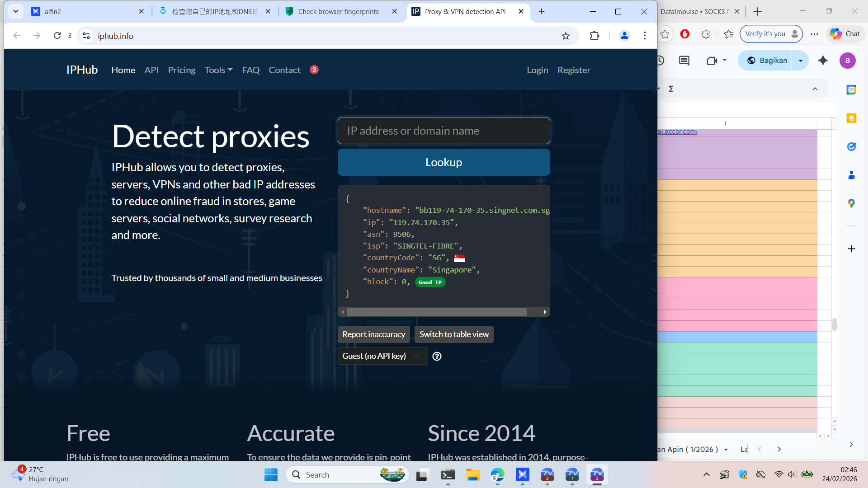
Task: Click Switch to table view
Action: coord(454,334)
